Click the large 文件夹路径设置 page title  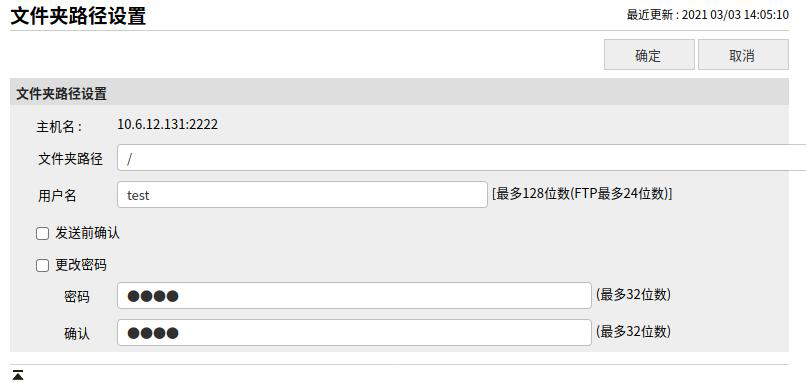click(x=78, y=15)
